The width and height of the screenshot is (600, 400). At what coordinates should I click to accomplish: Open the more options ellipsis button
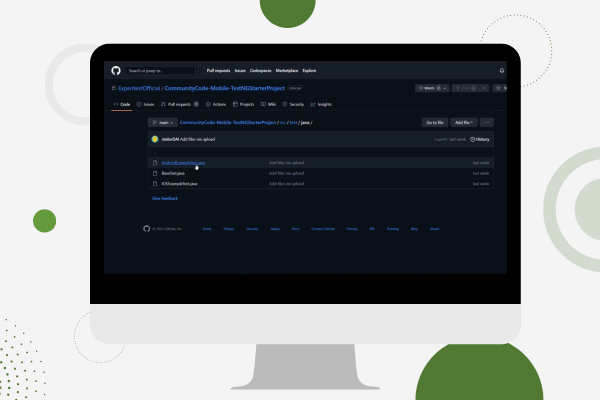pyautogui.click(x=487, y=122)
